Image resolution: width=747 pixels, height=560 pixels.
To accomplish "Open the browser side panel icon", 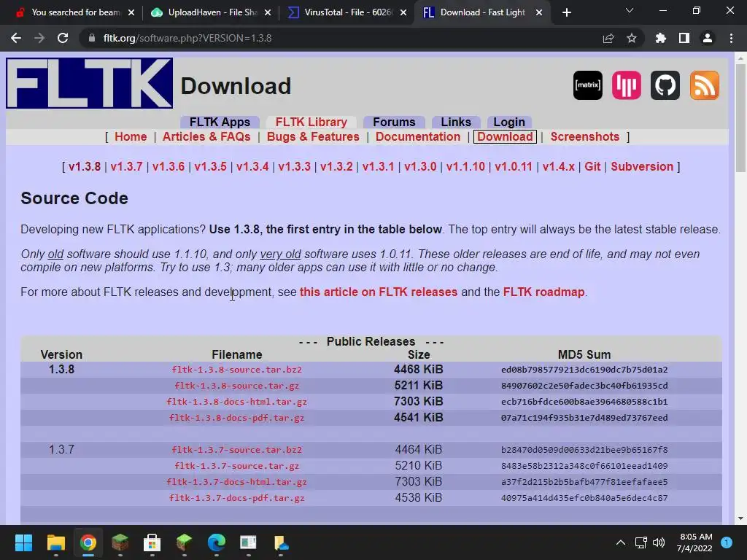I will point(684,38).
